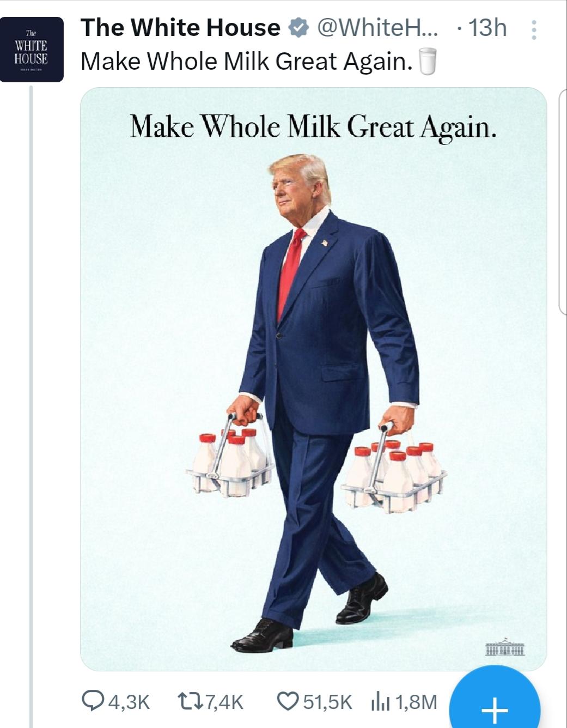This screenshot has height=728, width=567.
Task: Open the three-dot more options menu
Action: [x=534, y=30]
